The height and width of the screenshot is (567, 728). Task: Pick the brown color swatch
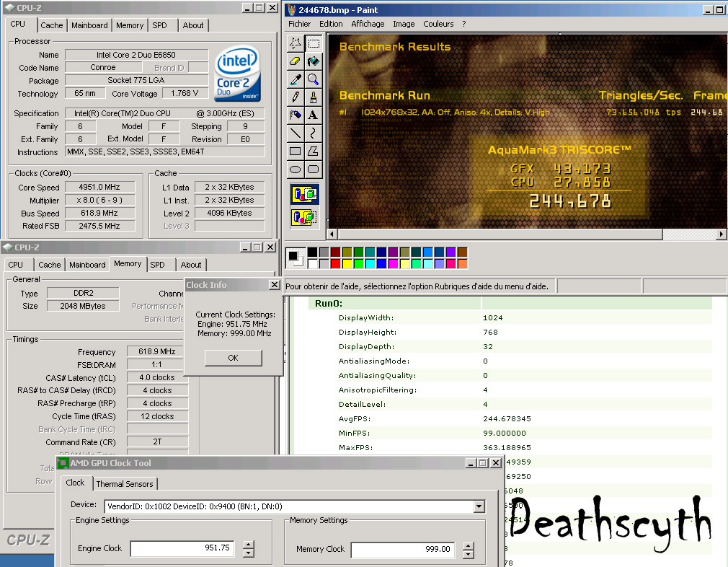pos(463,252)
